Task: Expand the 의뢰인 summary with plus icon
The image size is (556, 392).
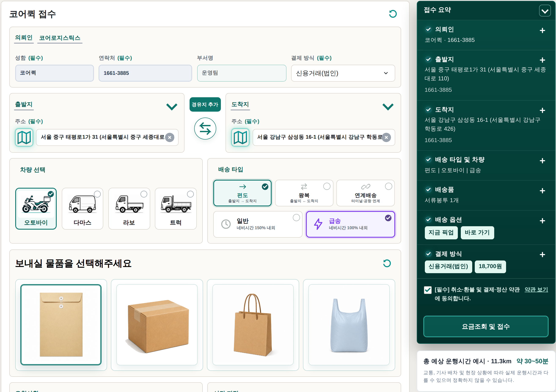Action: click(x=542, y=30)
